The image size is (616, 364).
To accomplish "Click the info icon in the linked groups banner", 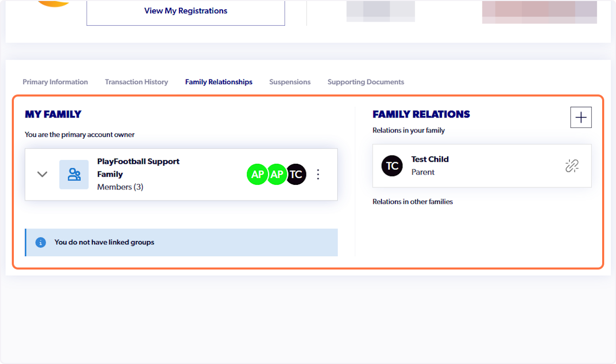I will 41,242.
